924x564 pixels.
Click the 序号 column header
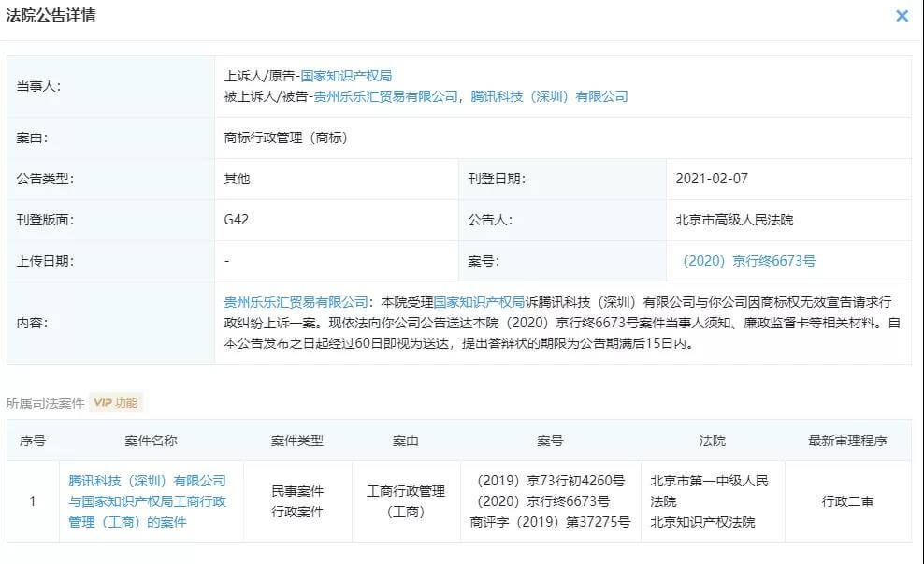[33, 441]
